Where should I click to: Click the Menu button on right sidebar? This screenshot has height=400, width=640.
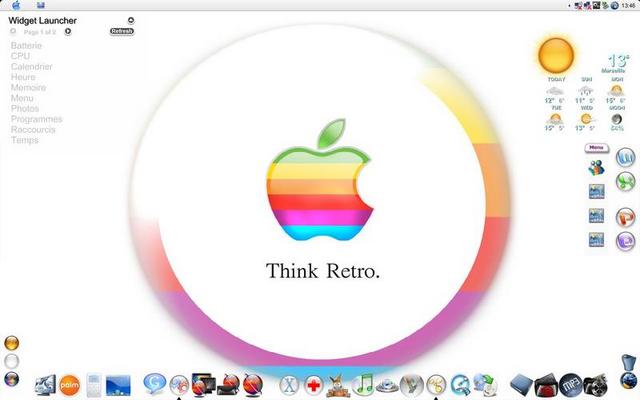point(596,147)
